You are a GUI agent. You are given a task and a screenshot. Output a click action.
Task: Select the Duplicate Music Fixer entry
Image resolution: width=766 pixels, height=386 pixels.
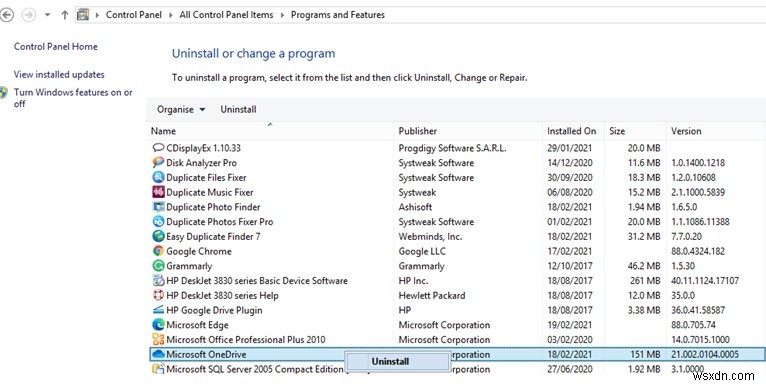pyautogui.click(x=210, y=192)
